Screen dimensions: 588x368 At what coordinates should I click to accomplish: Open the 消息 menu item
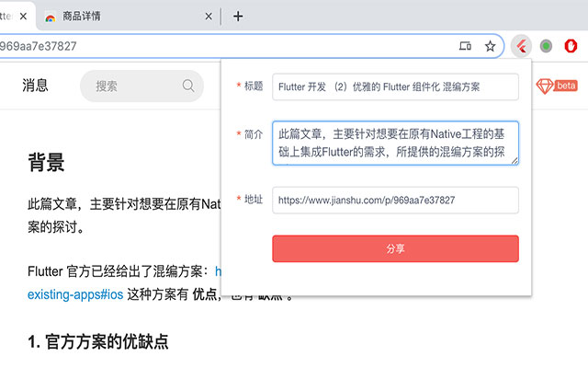point(35,86)
